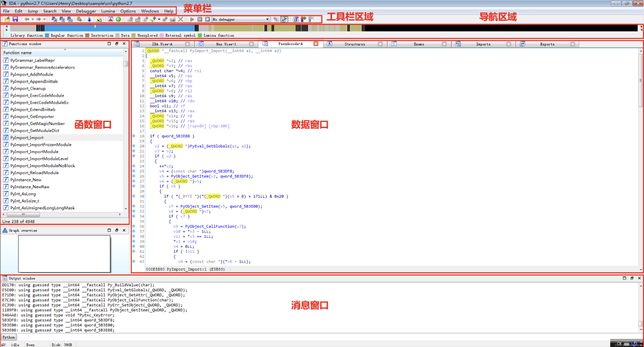Open a file with the folder icon
644x347 pixels.
pos(7,19)
